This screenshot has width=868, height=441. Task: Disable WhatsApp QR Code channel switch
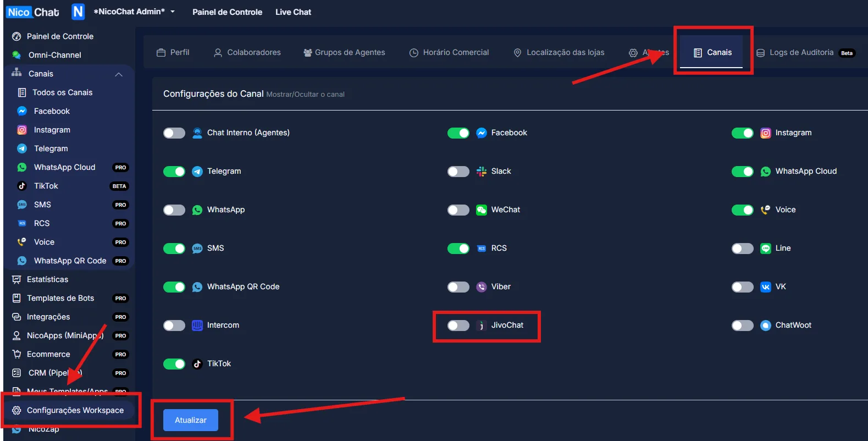pyautogui.click(x=174, y=287)
